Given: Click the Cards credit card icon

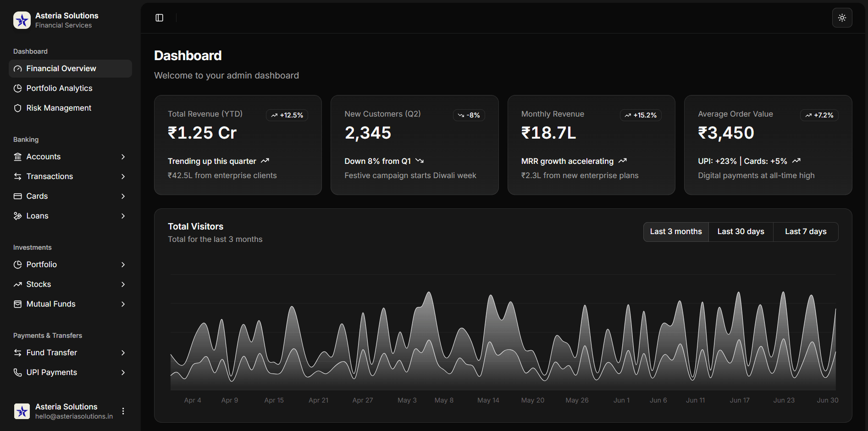Looking at the screenshot, I should coord(18,196).
